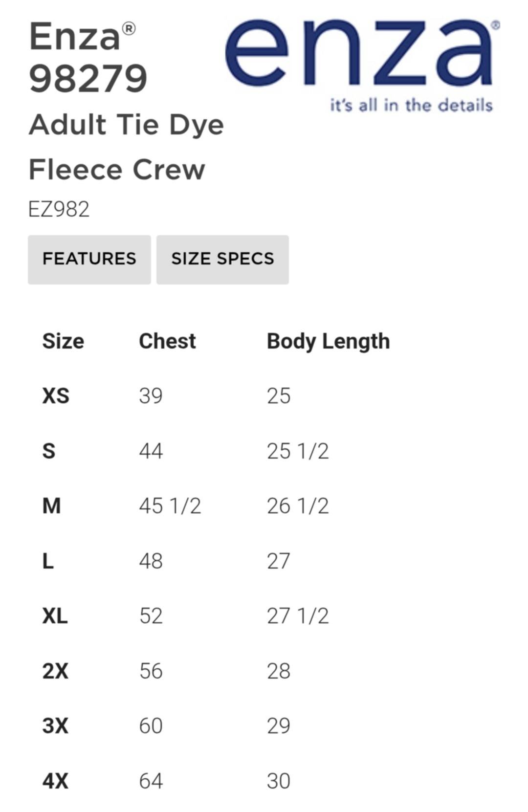Click the 2X size row label
The width and height of the screenshot is (528, 812).
[55, 671]
